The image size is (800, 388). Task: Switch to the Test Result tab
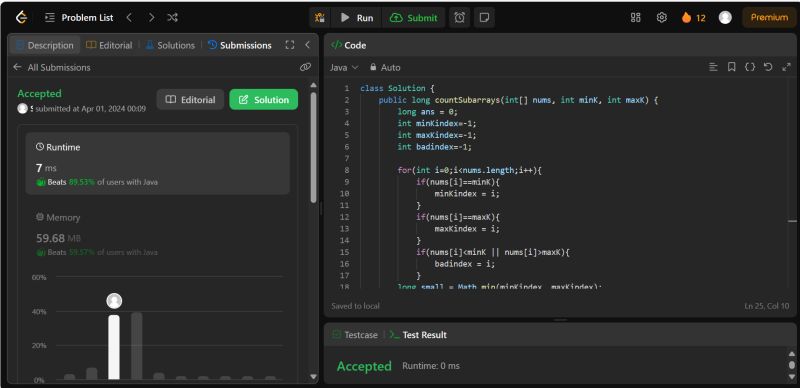point(418,335)
